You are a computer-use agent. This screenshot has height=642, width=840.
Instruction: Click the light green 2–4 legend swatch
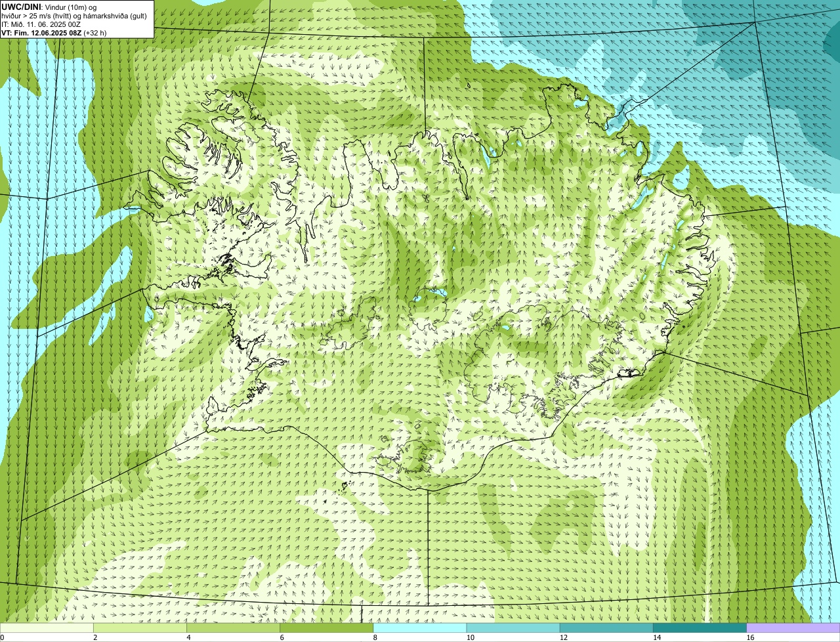click(140, 628)
